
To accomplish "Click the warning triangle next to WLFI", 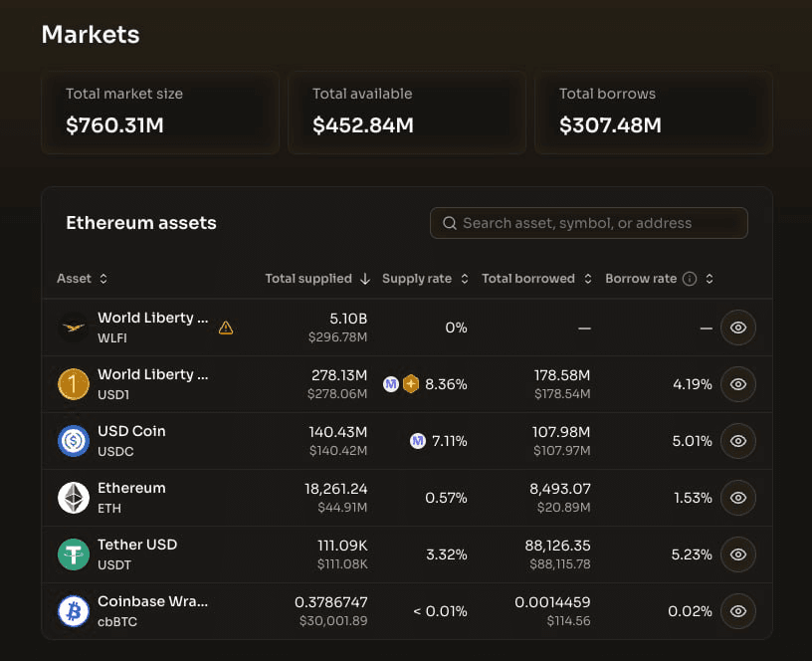I will 226,328.
